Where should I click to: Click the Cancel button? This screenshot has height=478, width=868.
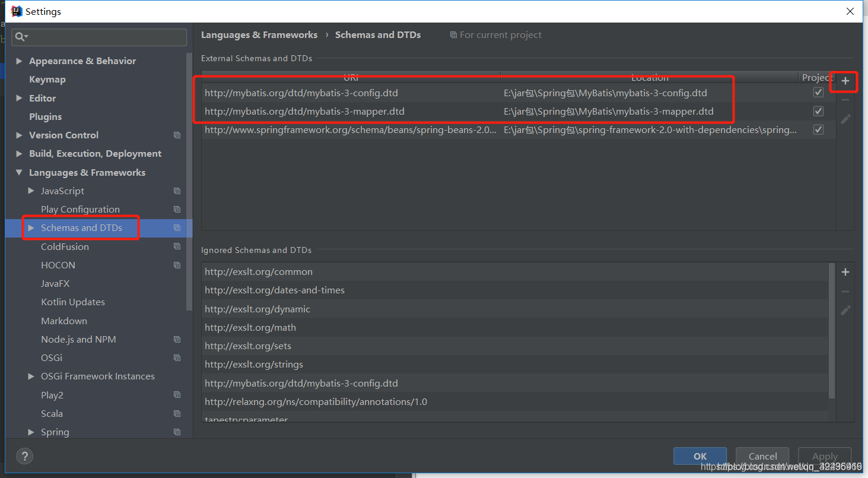(x=762, y=456)
